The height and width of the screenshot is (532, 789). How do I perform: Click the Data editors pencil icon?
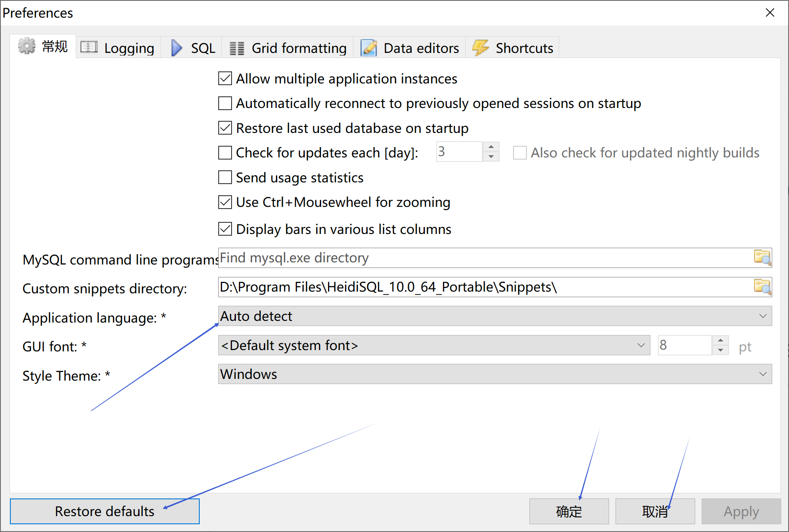click(x=369, y=48)
